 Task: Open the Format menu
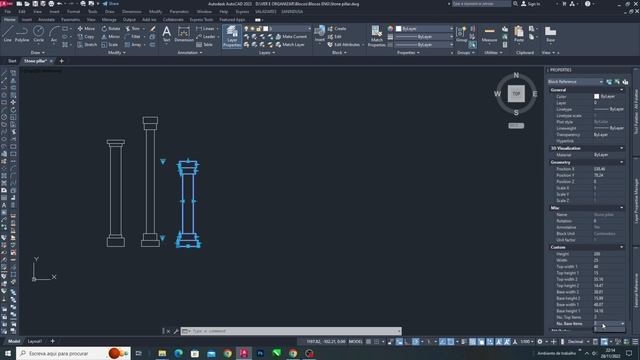coord(73,12)
